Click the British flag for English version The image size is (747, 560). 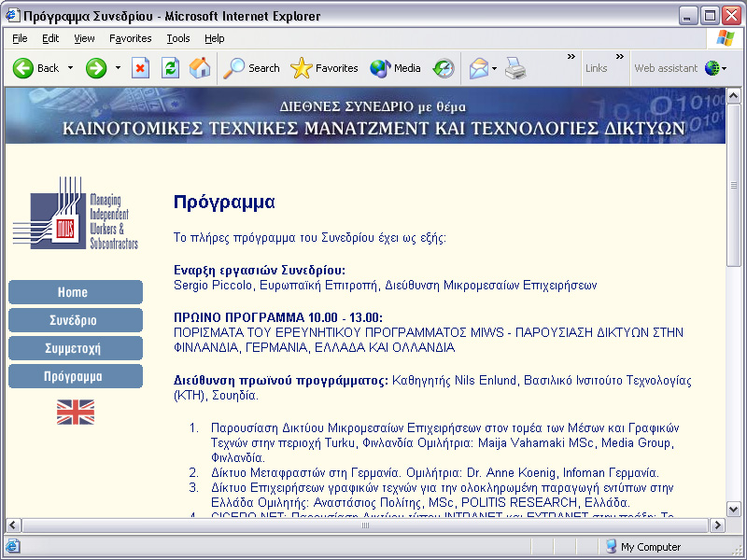[x=76, y=412]
